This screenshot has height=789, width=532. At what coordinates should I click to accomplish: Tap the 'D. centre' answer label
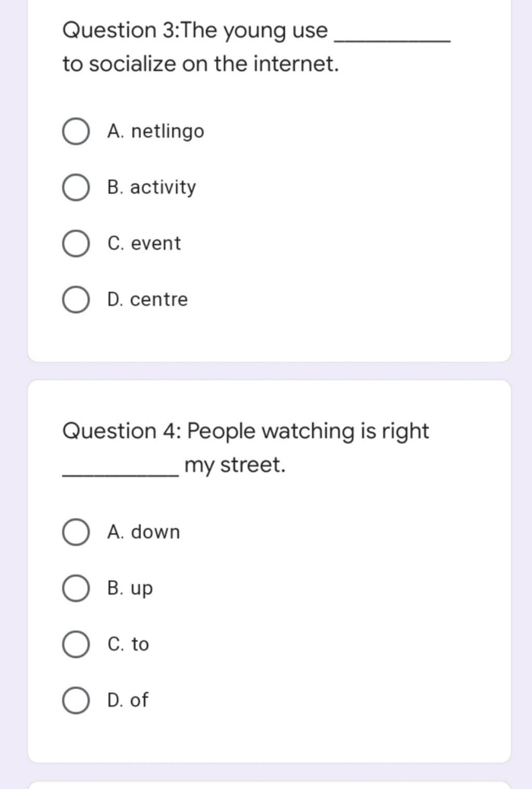coord(148,300)
